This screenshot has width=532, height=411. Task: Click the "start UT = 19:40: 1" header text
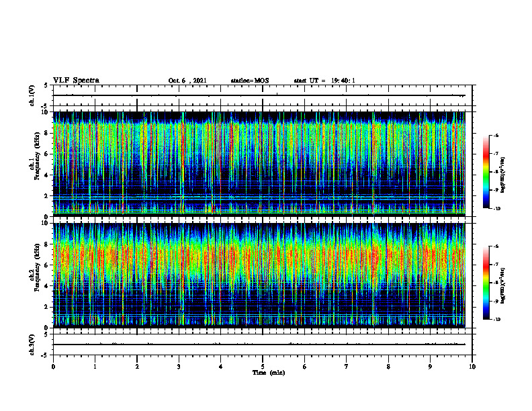coord(324,81)
